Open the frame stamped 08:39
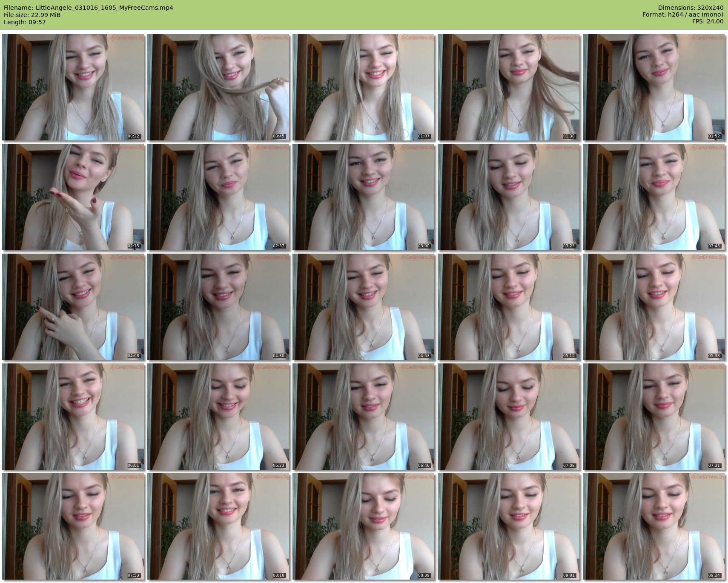The image size is (728, 583). [364, 526]
